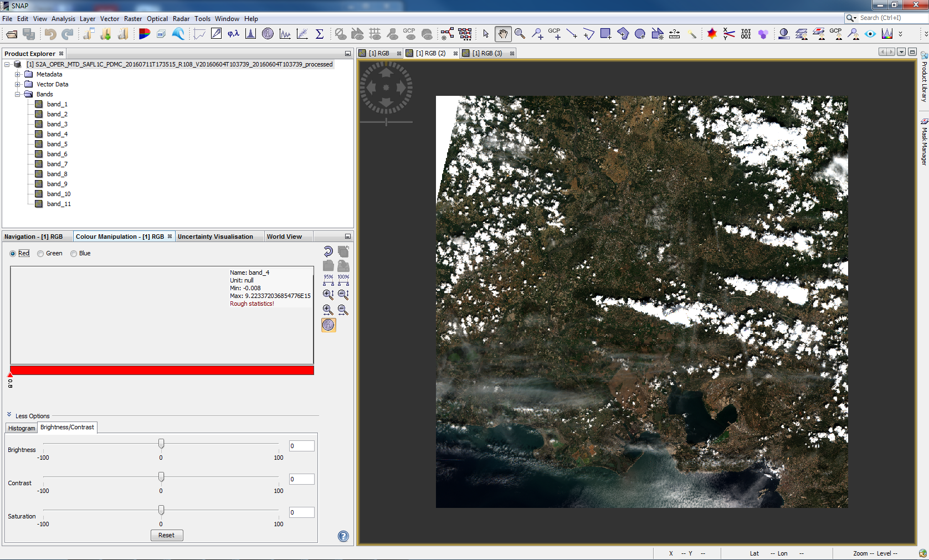
Task: Select the Blue channel radio button
Action: (x=74, y=253)
